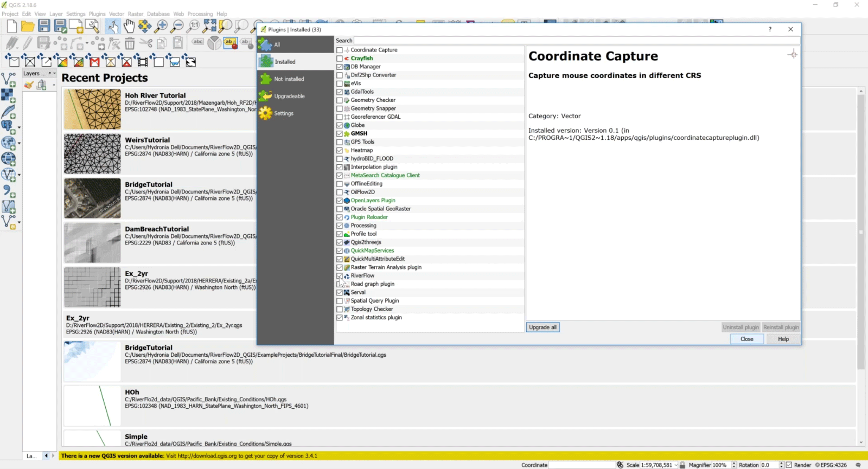Screen dimensions: 868x469
Task: Click the Help button in Plugins dialog
Action: pyautogui.click(x=783, y=339)
